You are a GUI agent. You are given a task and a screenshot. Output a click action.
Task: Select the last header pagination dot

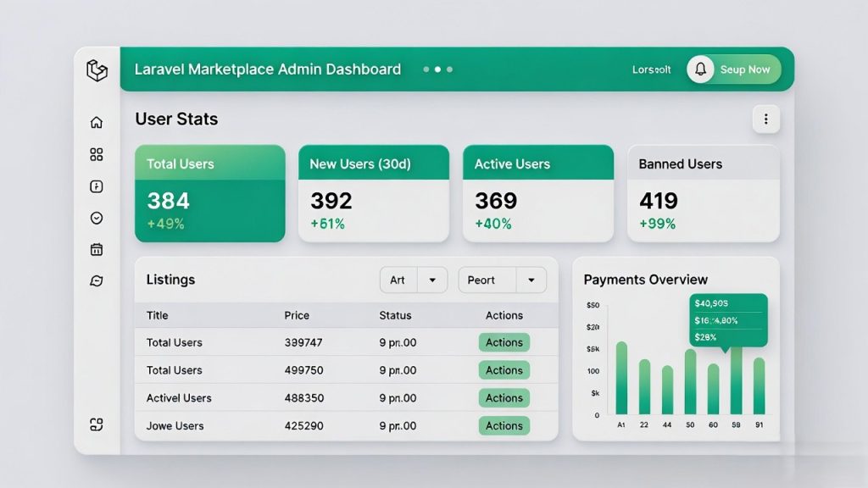[x=449, y=69]
